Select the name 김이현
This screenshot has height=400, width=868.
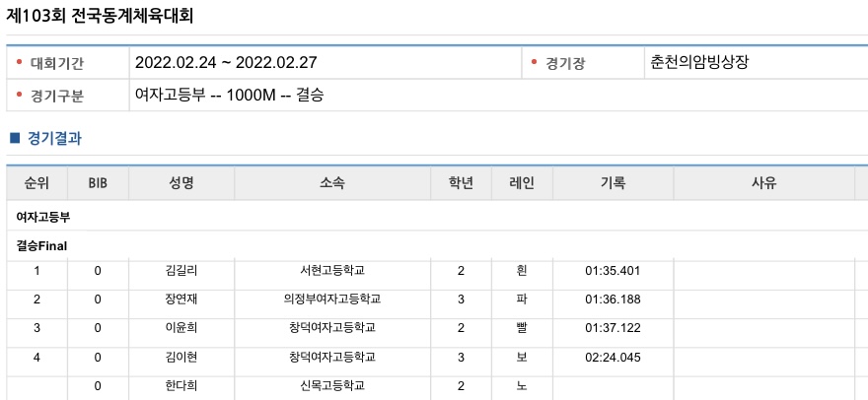(181, 357)
